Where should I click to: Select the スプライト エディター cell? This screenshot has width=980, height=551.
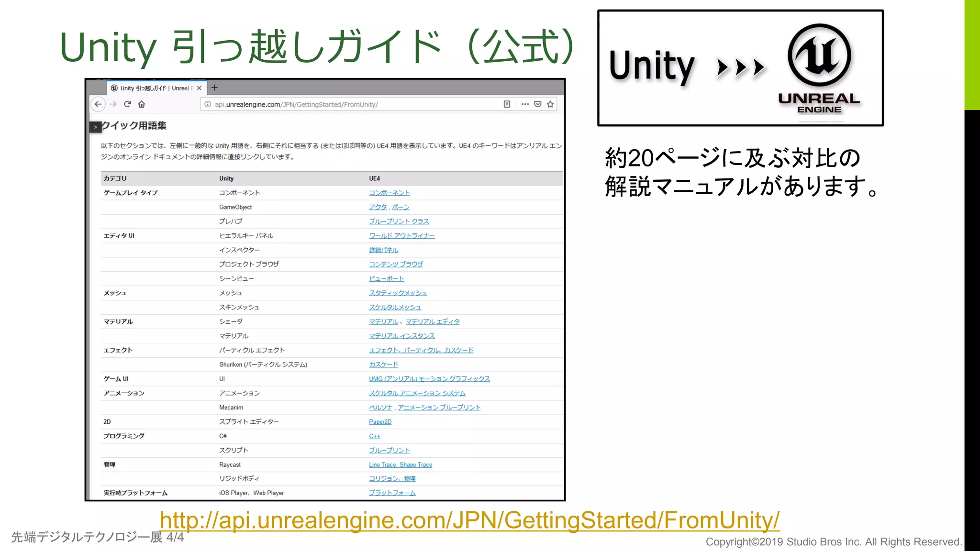(248, 422)
